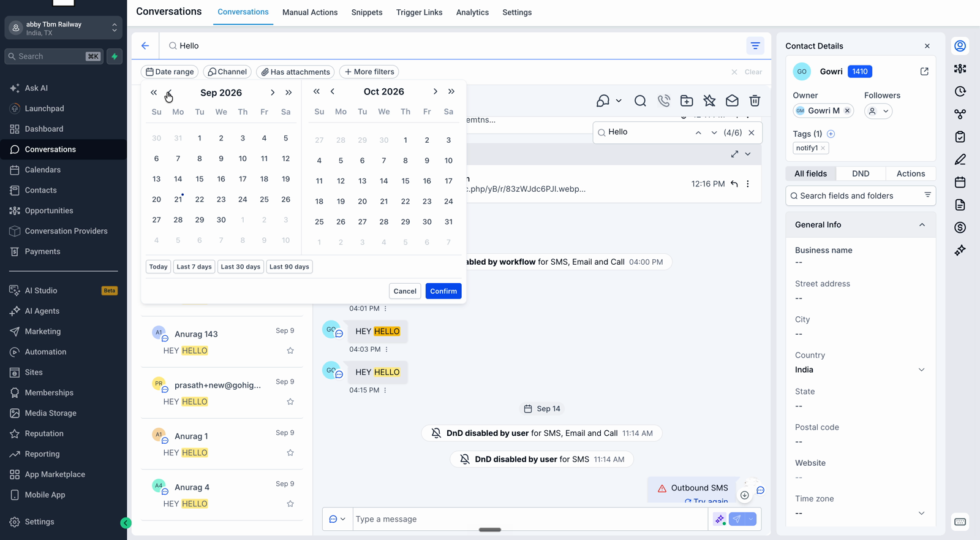Click the back arrow beside search

pyautogui.click(x=145, y=45)
